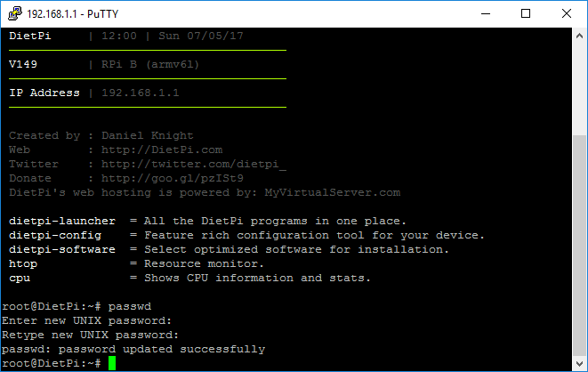The height and width of the screenshot is (372, 588).
Task: Click the MyVirtualServer.com text
Action: pyautogui.click(x=332, y=193)
